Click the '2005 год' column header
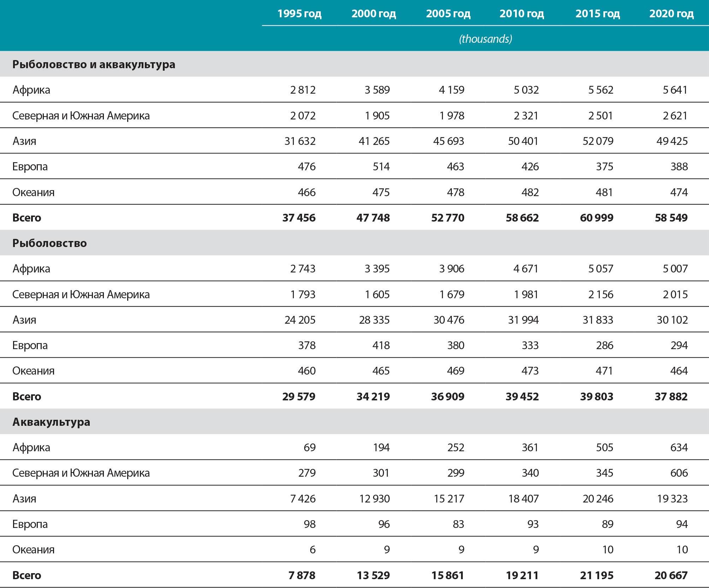Screen dimensions: 709x588 coord(448,14)
